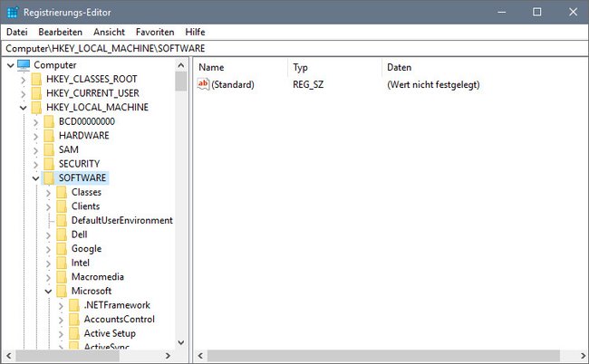Open the Favoriten menu
Viewport: 589px width, 364px height.
click(x=155, y=33)
